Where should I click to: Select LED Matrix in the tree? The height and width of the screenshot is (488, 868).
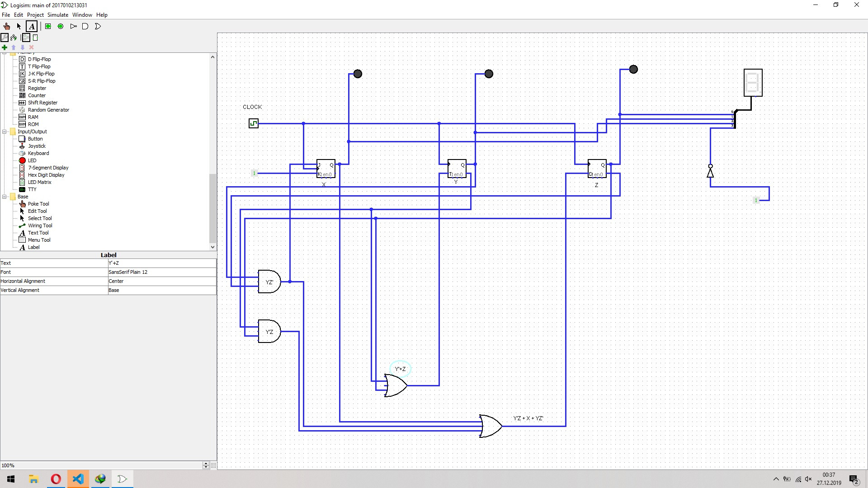point(39,182)
